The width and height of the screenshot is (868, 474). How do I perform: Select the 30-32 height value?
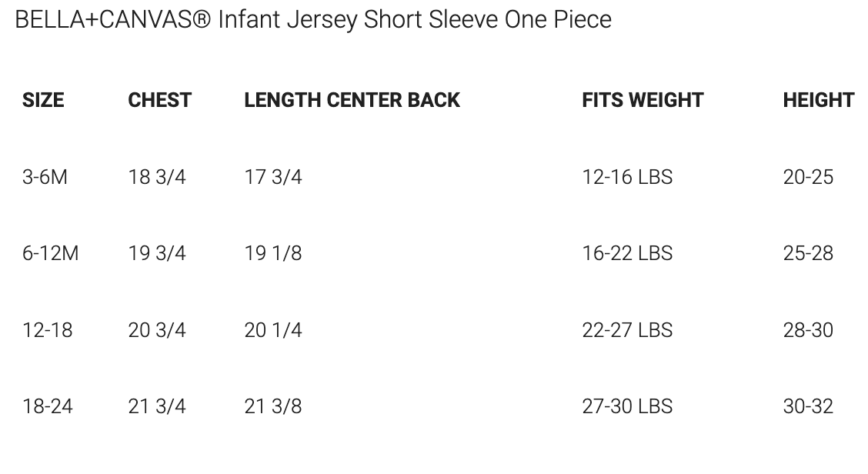click(808, 406)
